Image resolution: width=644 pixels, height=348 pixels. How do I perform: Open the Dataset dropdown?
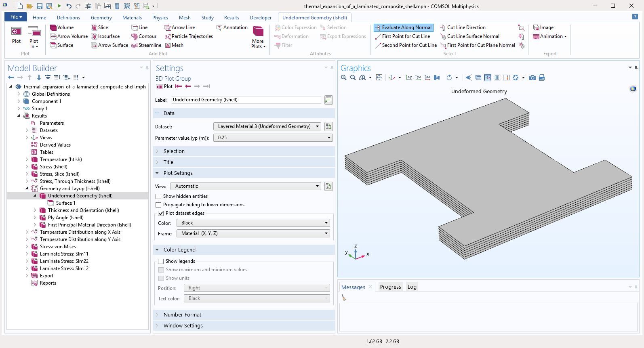pos(267,126)
